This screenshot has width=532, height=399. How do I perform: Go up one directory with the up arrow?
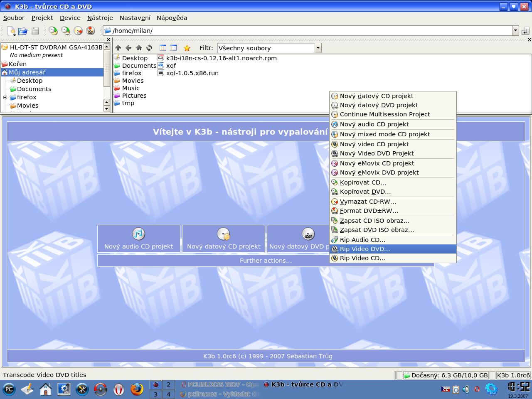tap(118, 48)
